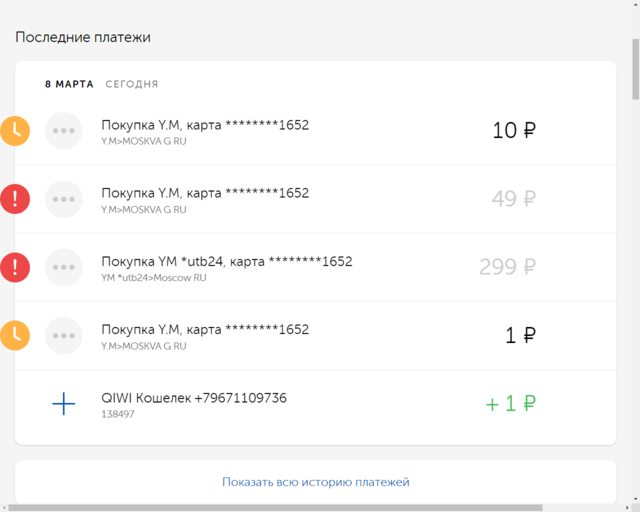Click the 8 МАРТА date header
The height and width of the screenshot is (512, 640).
[69, 84]
